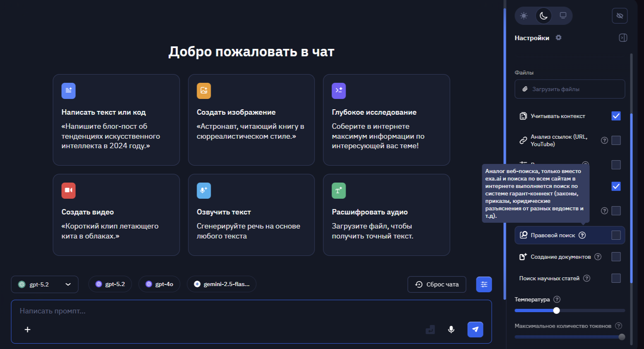644x349 pixels.
Task: Select the sun light theme icon
Action: click(x=524, y=16)
